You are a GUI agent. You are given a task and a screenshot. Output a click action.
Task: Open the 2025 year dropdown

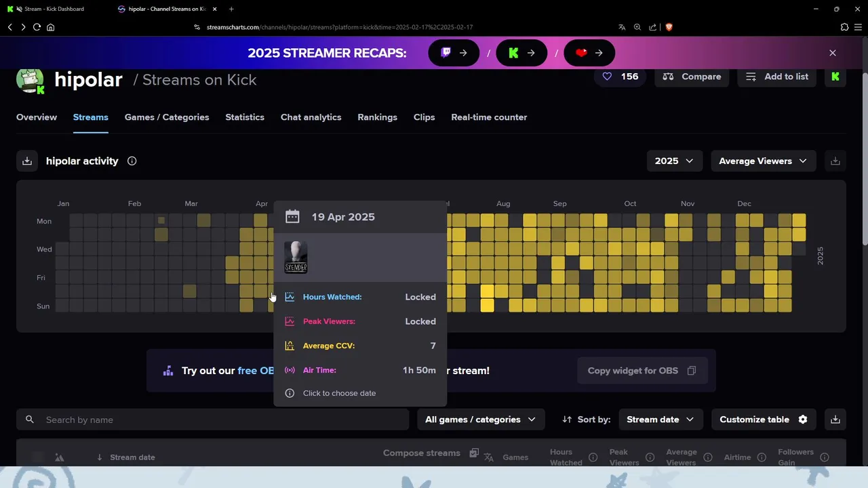pyautogui.click(x=673, y=161)
